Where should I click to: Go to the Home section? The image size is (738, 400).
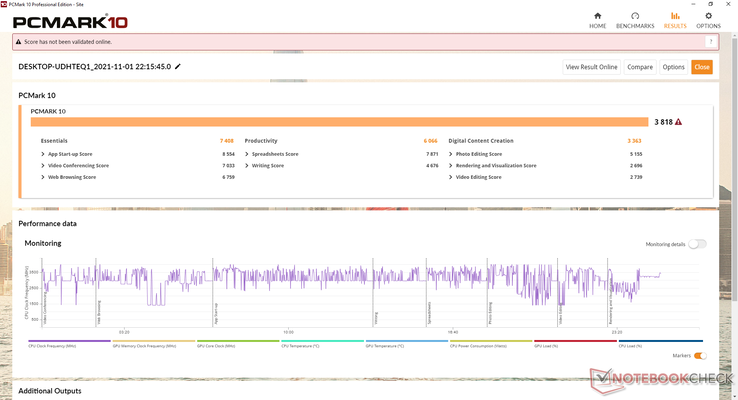[597, 19]
